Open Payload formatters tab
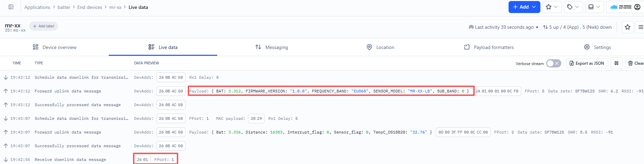Image resolution: width=644 pixels, height=164 pixels. tap(488, 47)
